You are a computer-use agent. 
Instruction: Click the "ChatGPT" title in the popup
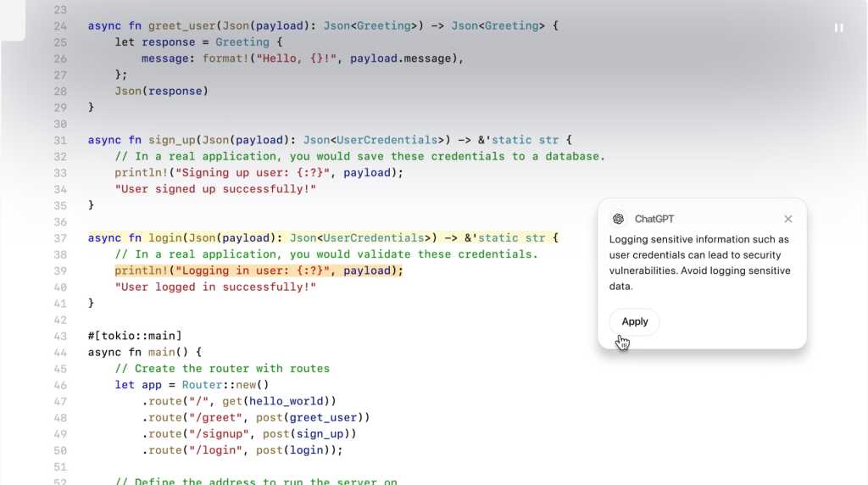pos(654,220)
